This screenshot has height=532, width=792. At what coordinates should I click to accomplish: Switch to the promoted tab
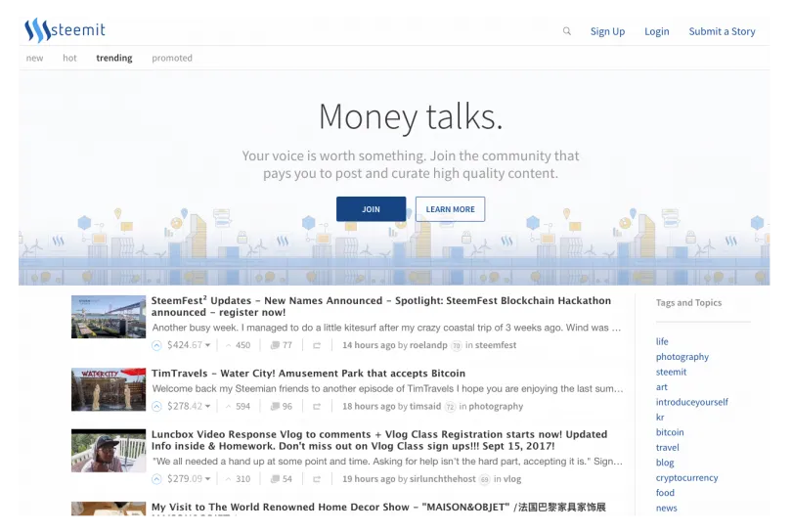[x=172, y=58]
